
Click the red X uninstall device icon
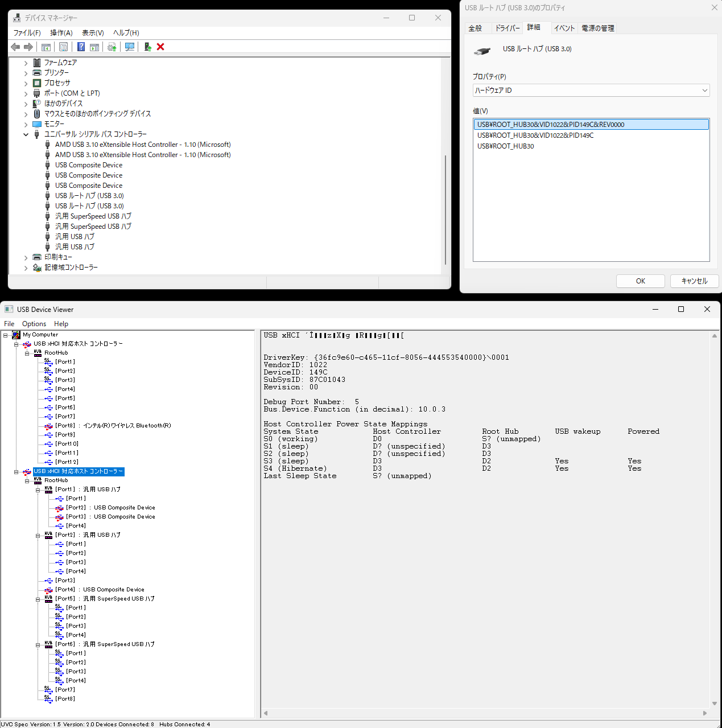point(160,47)
